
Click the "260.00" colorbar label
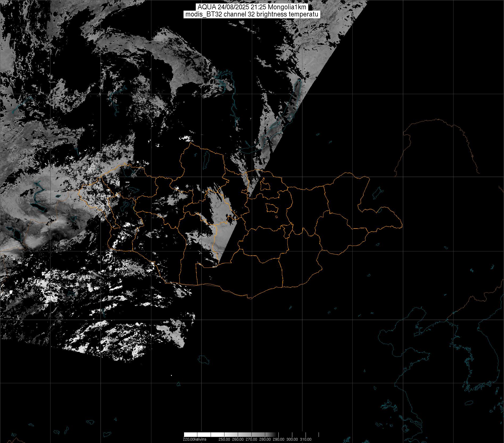click(x=238, y=439)
